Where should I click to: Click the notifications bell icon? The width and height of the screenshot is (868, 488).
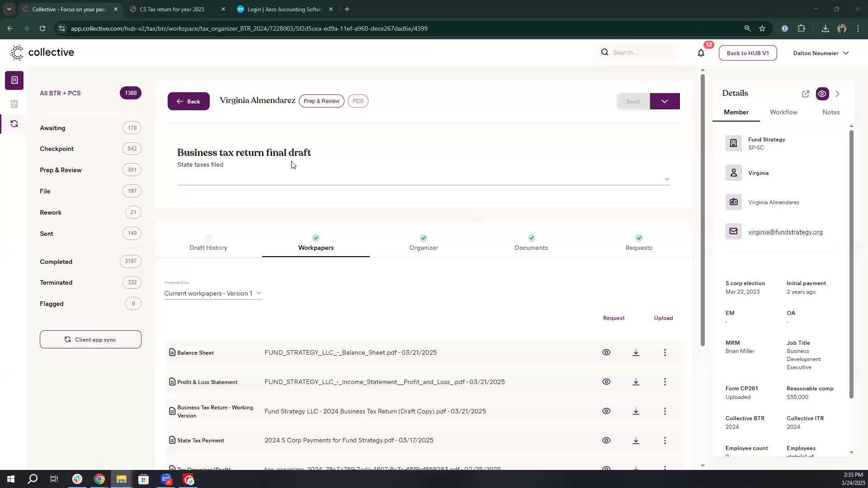pyautogui.click(x=701, y=53)
